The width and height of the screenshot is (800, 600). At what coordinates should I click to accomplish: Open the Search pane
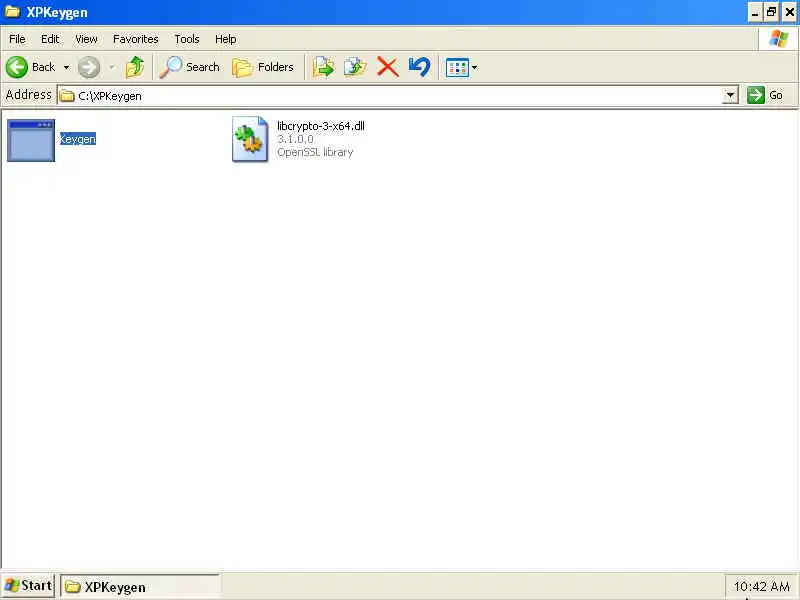(x=189, y=67)
